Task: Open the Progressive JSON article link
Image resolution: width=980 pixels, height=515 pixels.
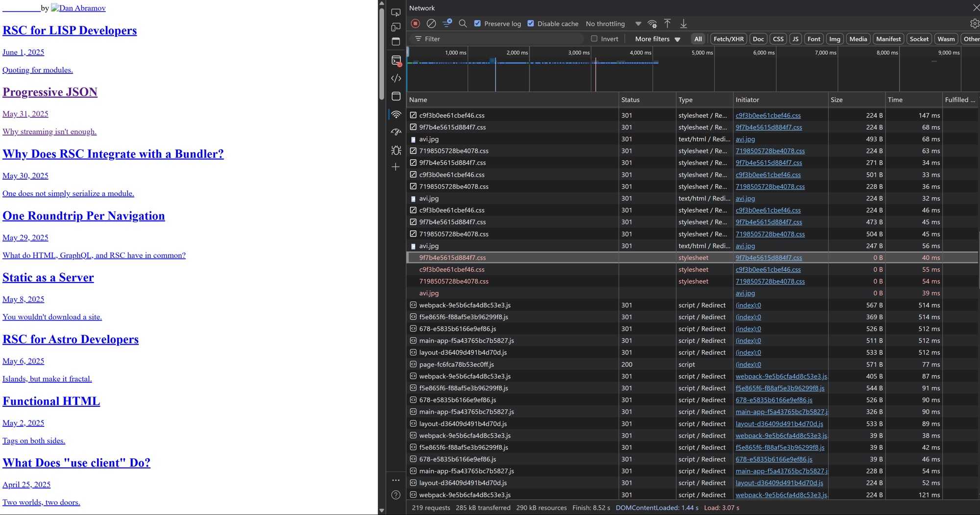Action: [x=50, y=92]
